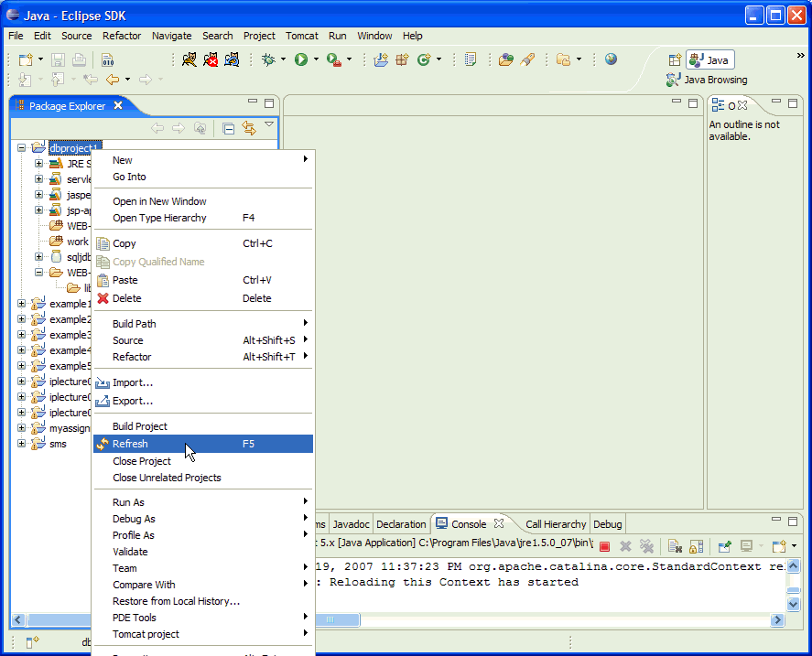Click the Stop Tomcat toolbar icon
The height and width of the screenshot is (656, 812).
click(x=211, y=59)
